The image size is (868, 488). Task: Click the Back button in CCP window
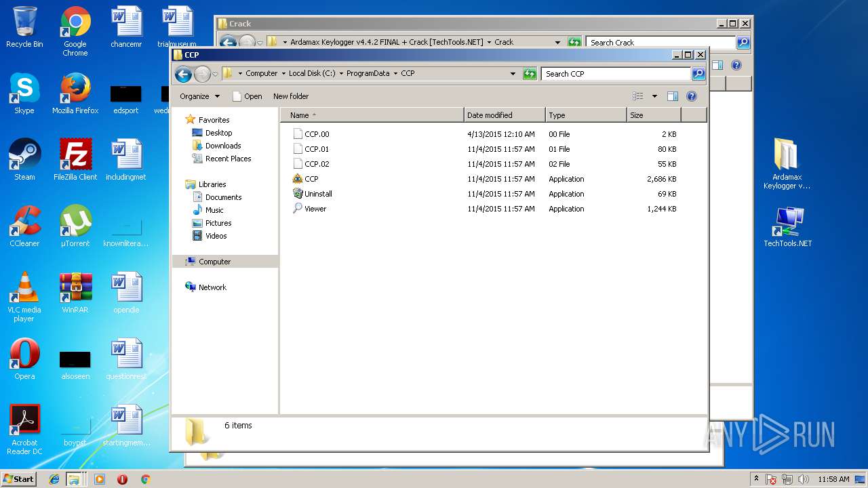tap(183, 74)
